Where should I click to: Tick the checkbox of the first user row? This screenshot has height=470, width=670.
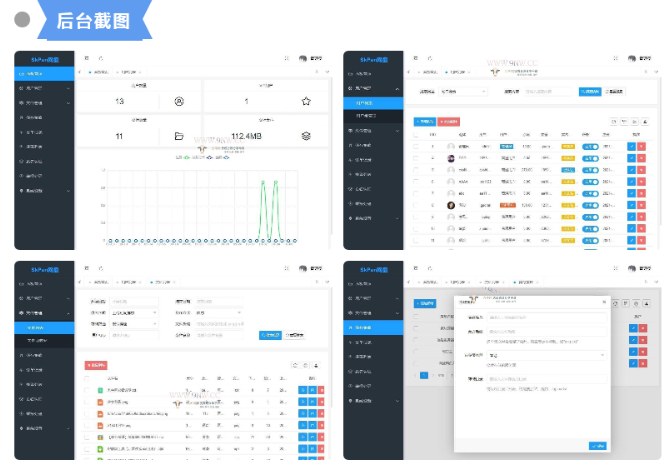(416, 146)
